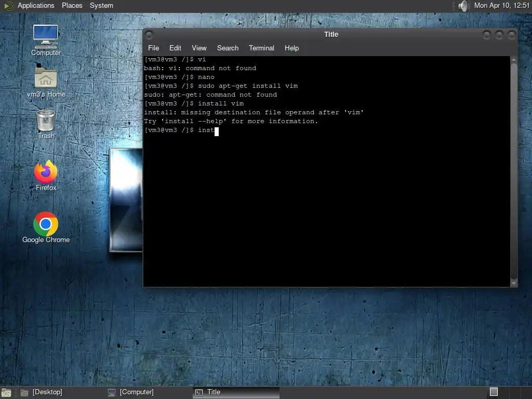Screen dimensions: 532x399
Task: Open the terminal Search menu
Action: point(228,48)
